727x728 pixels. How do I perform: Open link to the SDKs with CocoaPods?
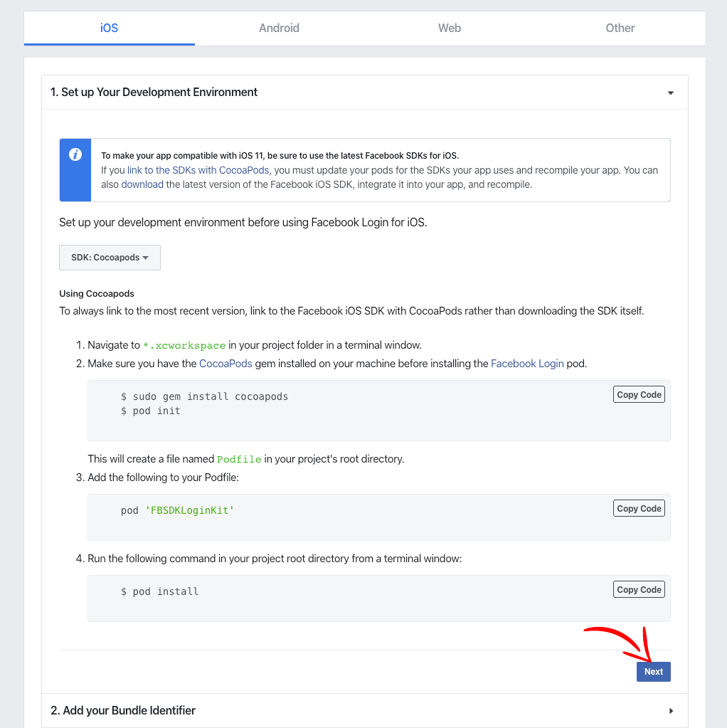[x=198, y=170]
